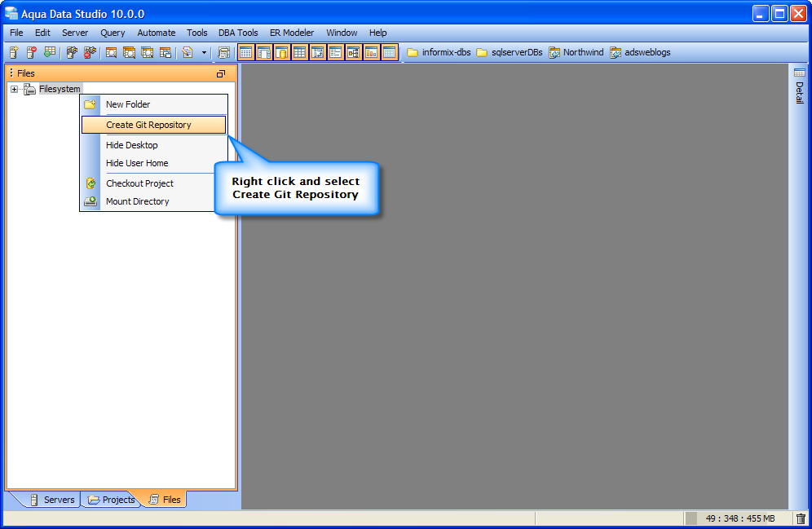Open dropdown arrow next to script editor icon

click(x=204, y=53)
